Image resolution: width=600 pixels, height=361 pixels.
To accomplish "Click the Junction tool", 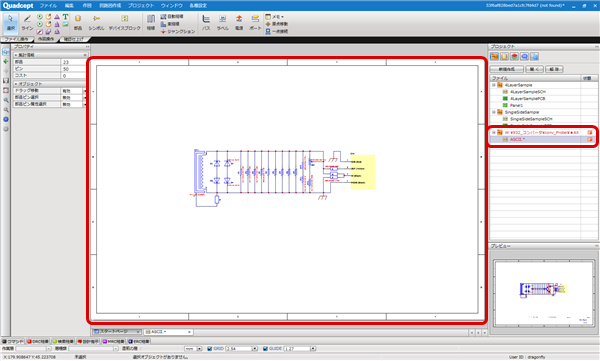I will 178,31.
